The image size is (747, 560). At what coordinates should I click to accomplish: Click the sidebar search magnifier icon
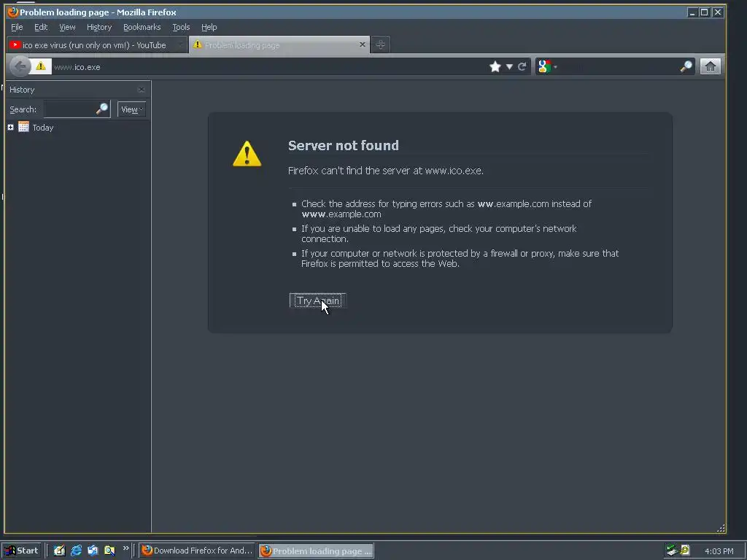pyautogui.click(x=102, y=109)
